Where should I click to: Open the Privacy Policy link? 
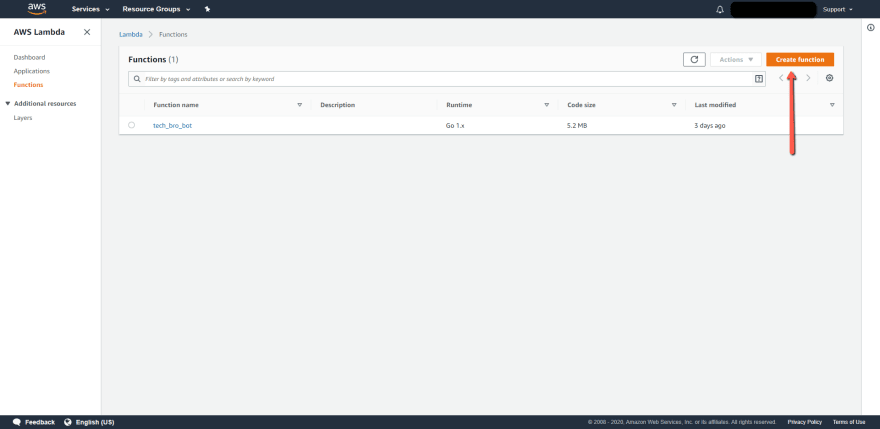(x=804, y=422)
